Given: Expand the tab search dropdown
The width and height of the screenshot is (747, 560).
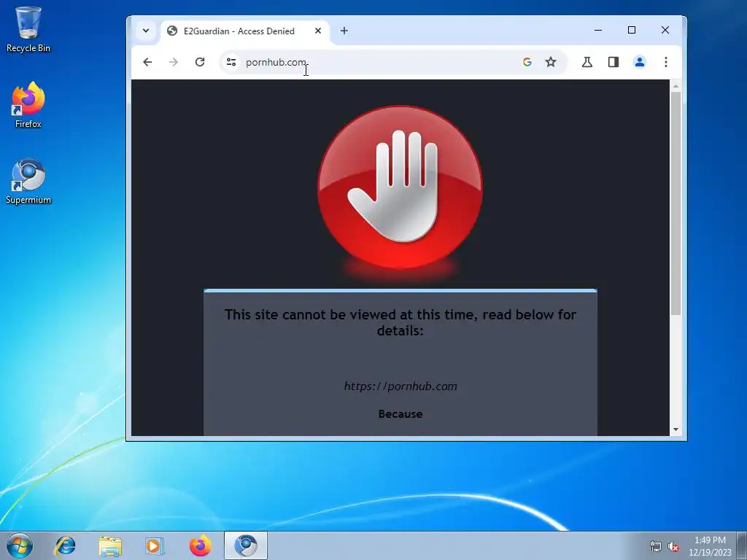Looking at the screenshot, I should pyautogui.click(x=146, y=31).
